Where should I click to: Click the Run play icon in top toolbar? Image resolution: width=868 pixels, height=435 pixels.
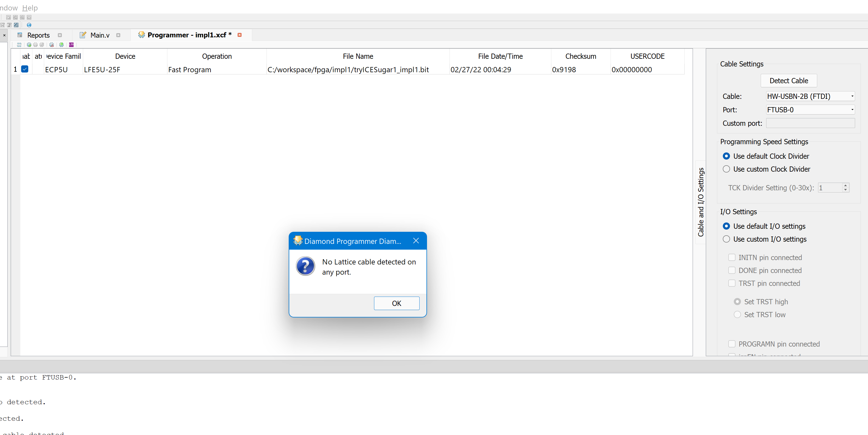9,17
